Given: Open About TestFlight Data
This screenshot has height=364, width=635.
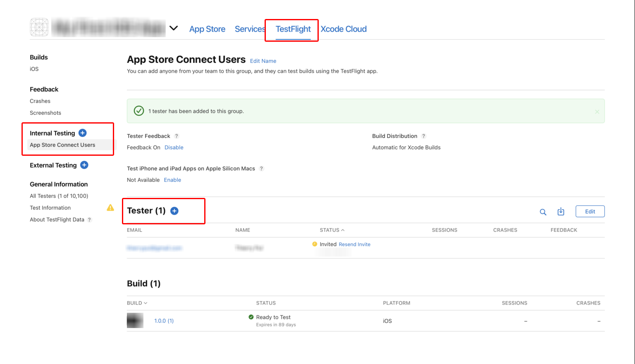Looking at the screenshot, I should tap(57, 219).
